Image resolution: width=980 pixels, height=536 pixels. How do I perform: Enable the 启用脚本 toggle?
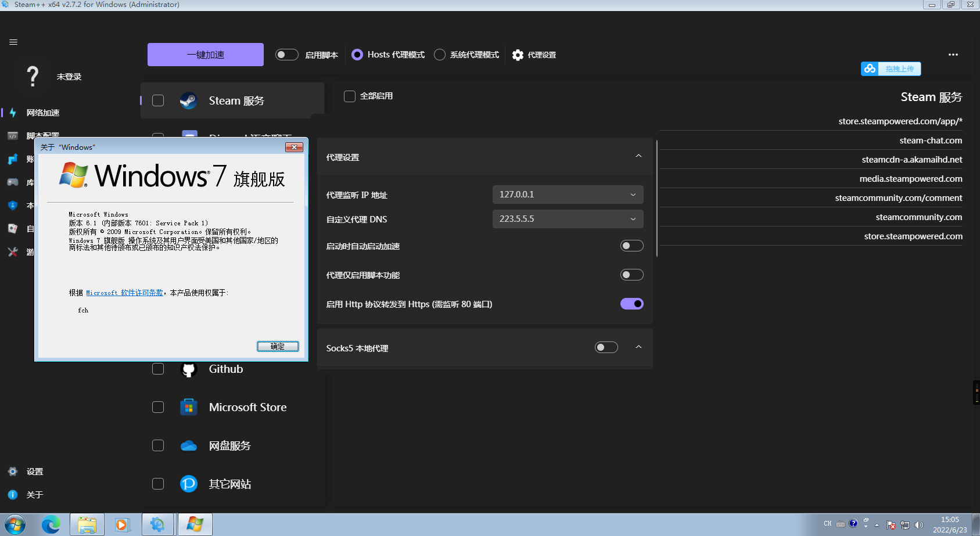[x=286, y=54]
